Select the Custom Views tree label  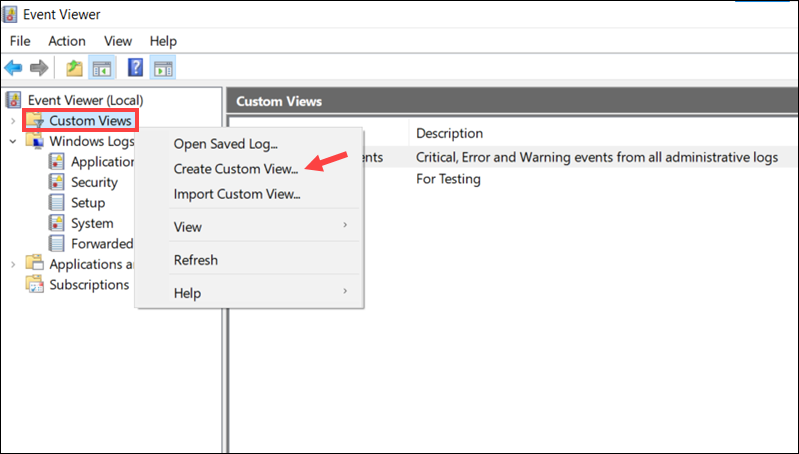click(90, 121)
